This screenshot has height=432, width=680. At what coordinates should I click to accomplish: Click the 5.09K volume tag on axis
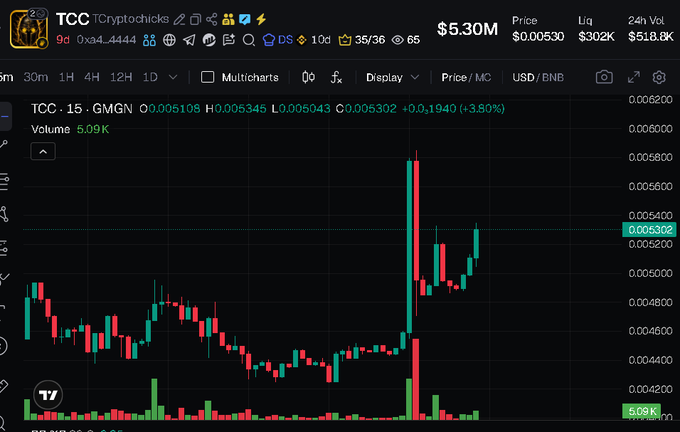point(641,411)
